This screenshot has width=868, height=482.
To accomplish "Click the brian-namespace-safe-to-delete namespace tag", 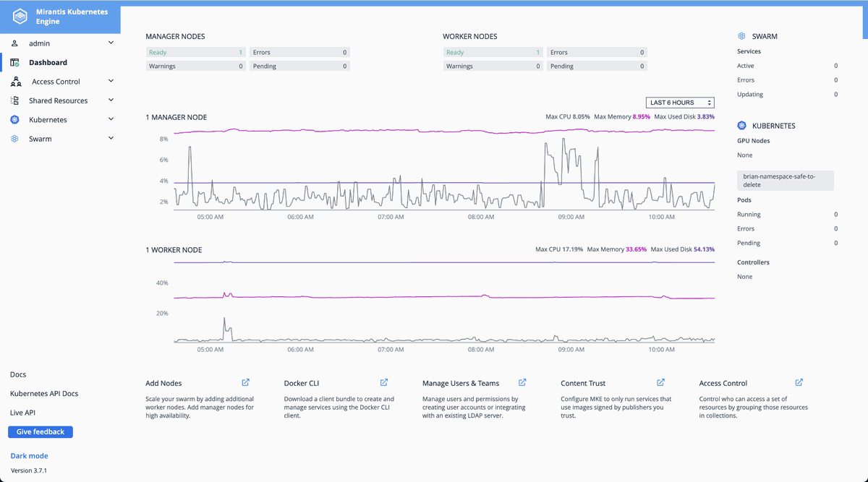I will (786, 181).
